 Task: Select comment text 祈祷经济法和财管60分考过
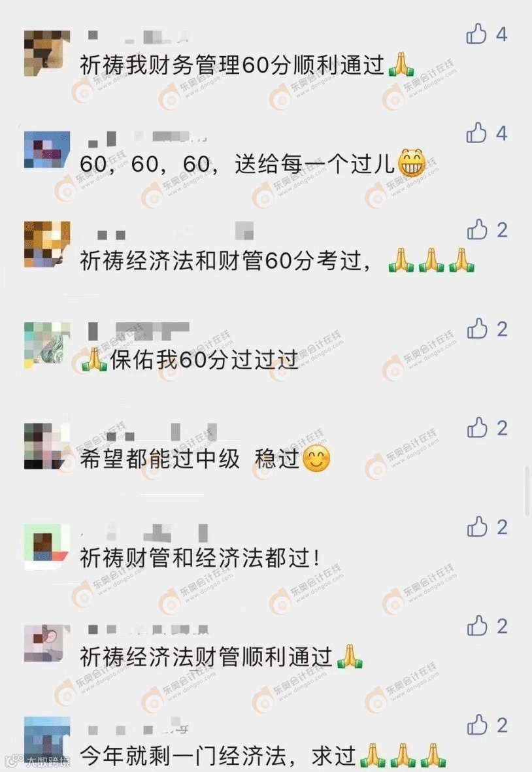click(225, 260)
